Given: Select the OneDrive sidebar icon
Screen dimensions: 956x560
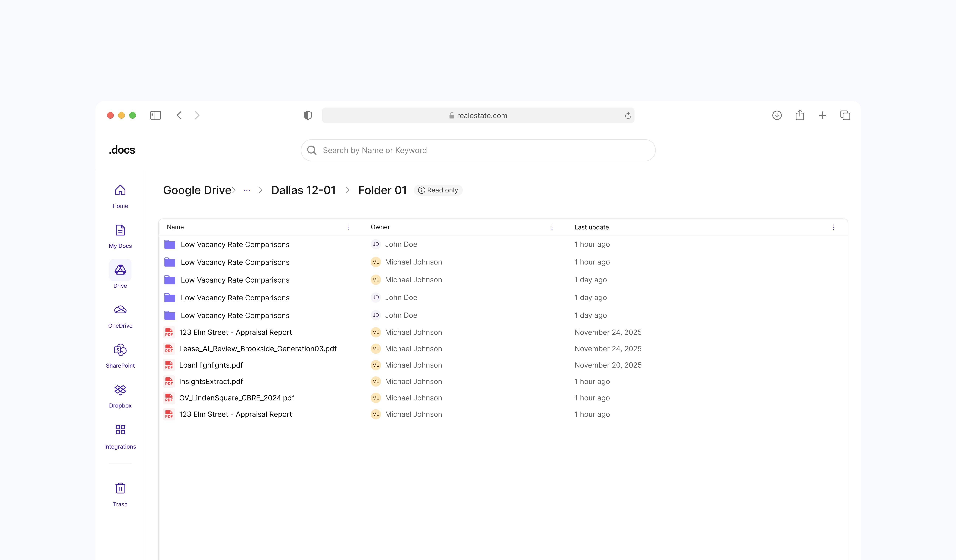Looking at the screenshot, I should tap(120, 310).
